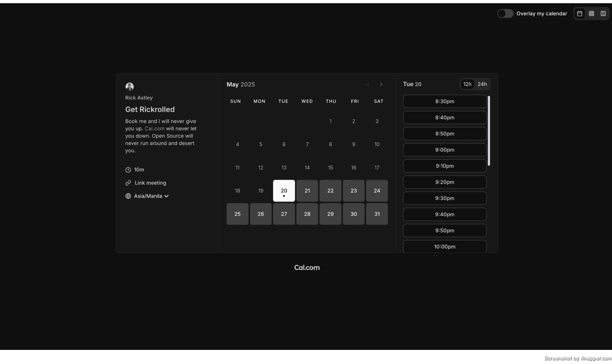Switch to month view layout icon
Screen dimensions: 612x364
point(579,13)
